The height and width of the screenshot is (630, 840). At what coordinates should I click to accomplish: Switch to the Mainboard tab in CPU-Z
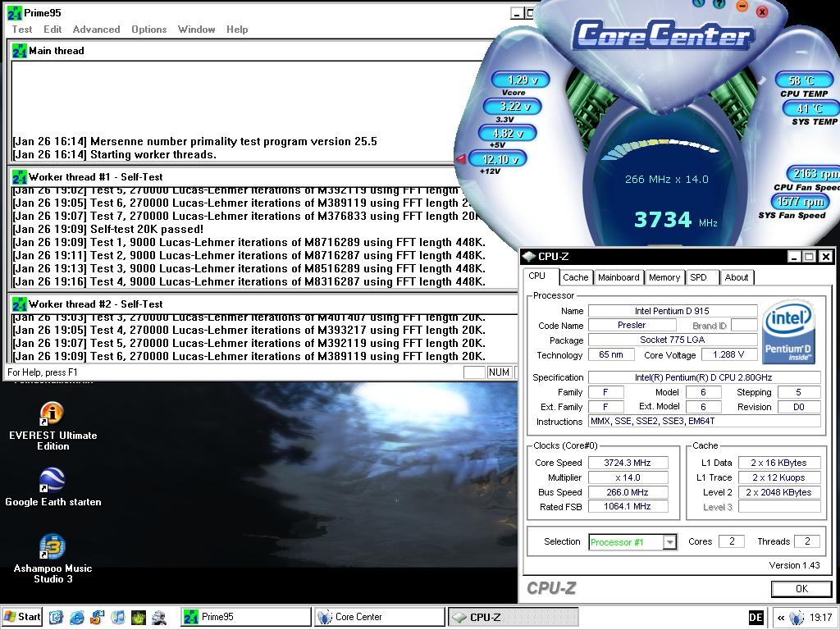pyautogui.click(x=619, y=277)
